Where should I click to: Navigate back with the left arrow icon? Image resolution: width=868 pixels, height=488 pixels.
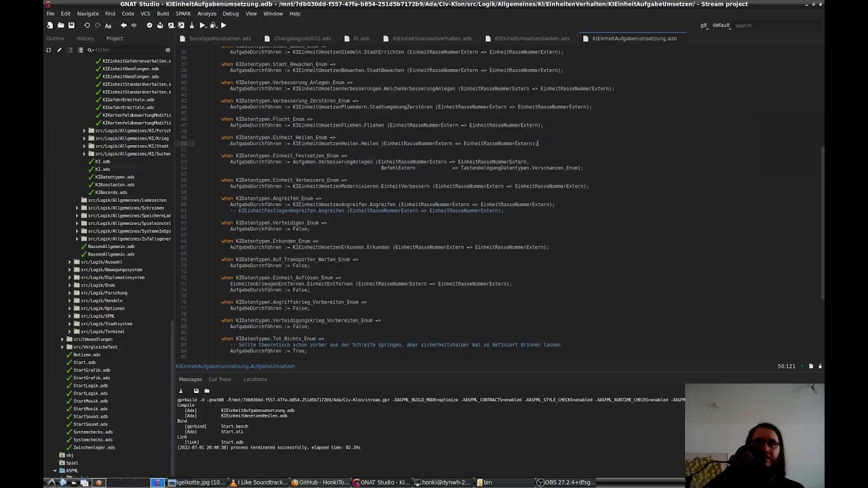point(123,25)
